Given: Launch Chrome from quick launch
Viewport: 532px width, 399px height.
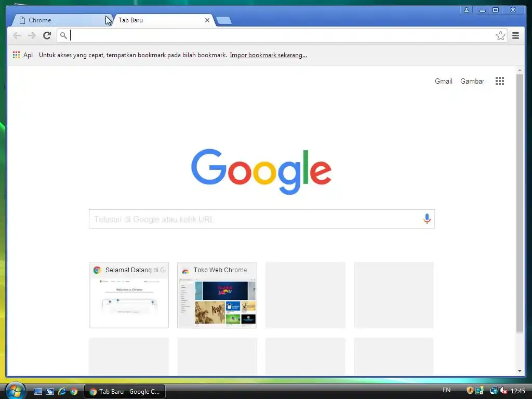Looking at the screenshot, I should click(74, 392).
